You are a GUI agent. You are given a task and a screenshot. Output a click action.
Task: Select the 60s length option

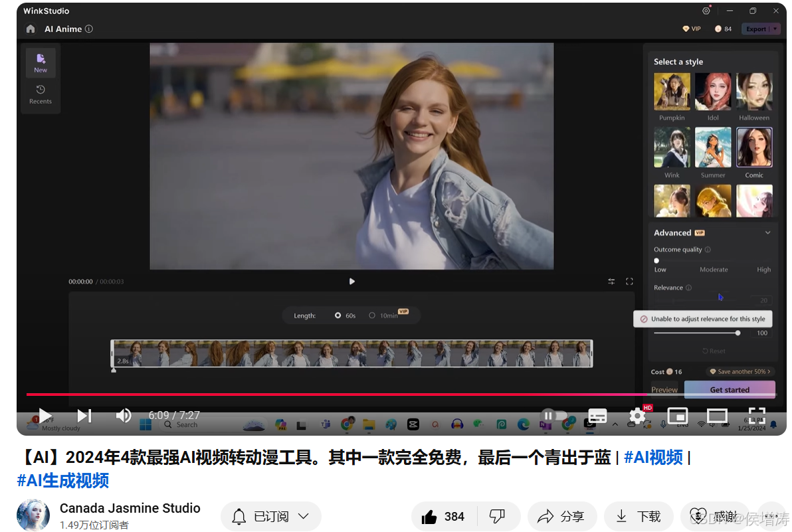pyautogui.click(x=345, y=315)
